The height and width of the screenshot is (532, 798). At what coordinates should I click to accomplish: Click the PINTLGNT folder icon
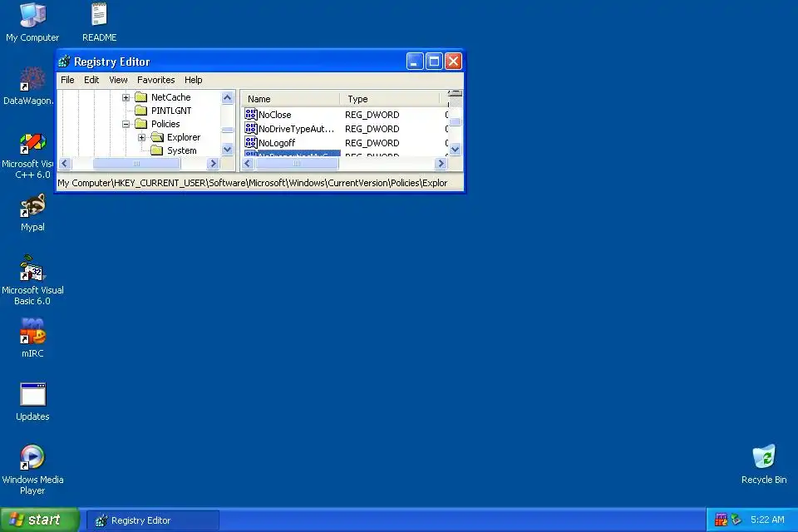click(x=141, y=111)
